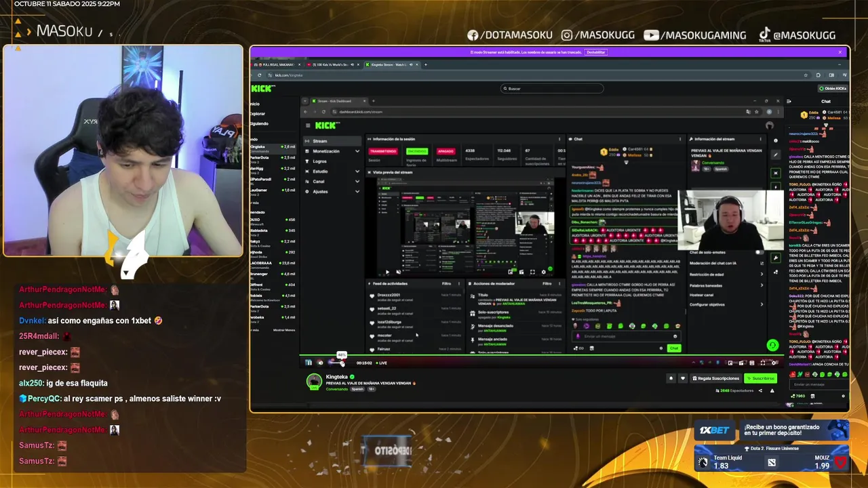
Task: Click the dashboard profile avatar at top right
Action: [769, 125]
